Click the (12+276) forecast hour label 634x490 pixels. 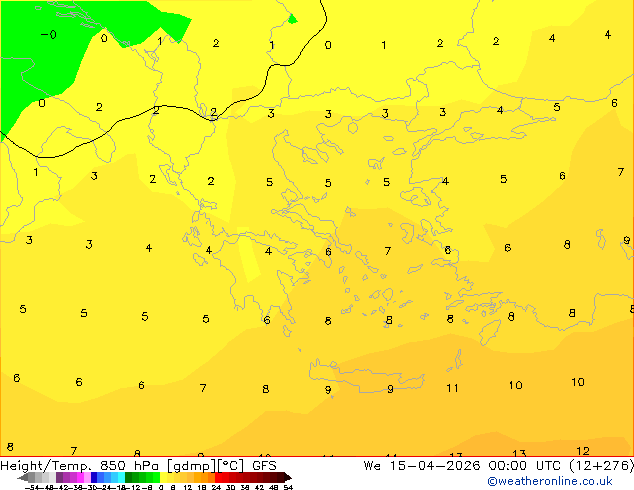(601, 466)
